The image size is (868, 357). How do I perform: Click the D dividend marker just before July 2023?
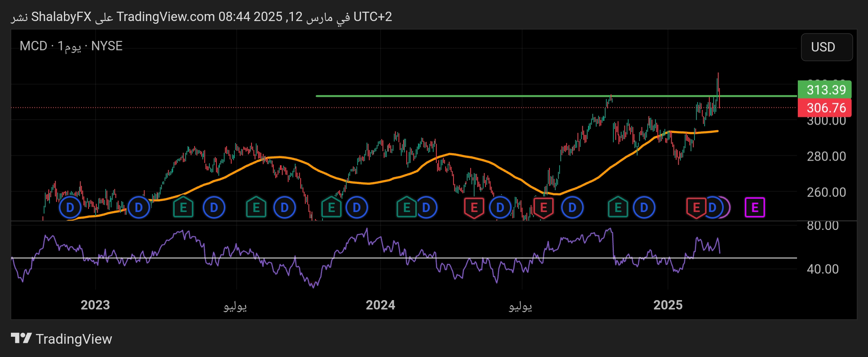214,207
